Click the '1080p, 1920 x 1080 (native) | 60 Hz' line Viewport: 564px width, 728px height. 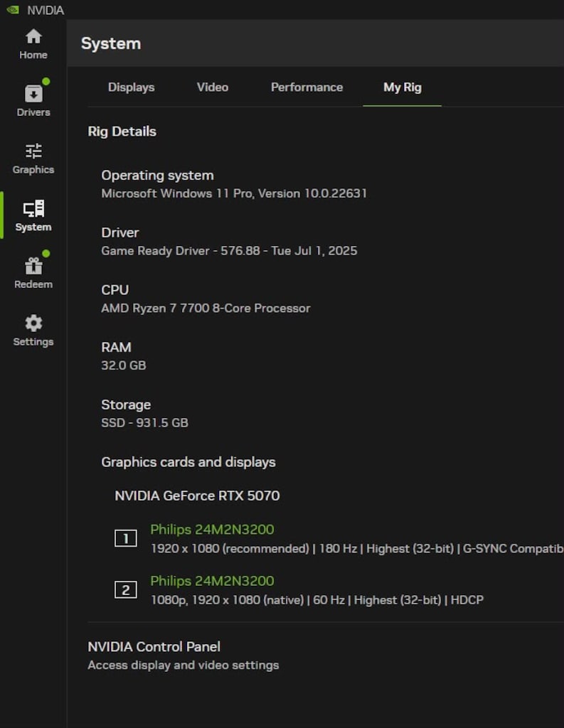316,600
